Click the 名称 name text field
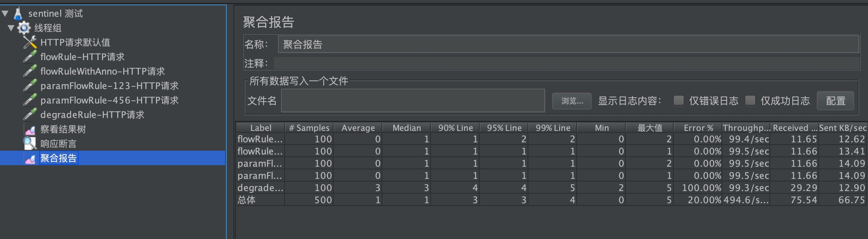Image resolution: width=868 pixels, height=239 pixels. point(568,44)
